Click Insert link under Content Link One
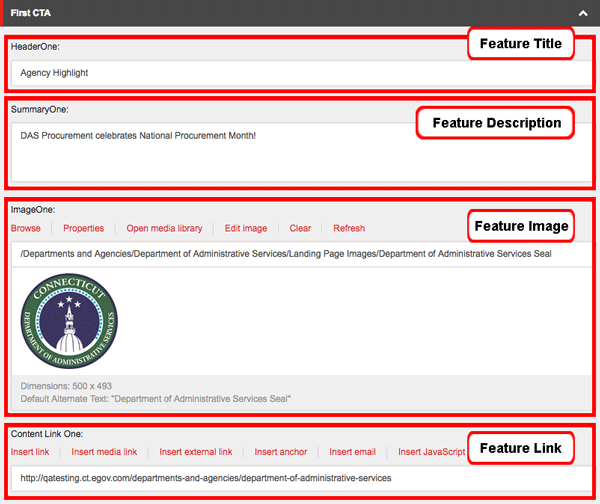Viewport: 600px width, 504px height. point(30,452)
